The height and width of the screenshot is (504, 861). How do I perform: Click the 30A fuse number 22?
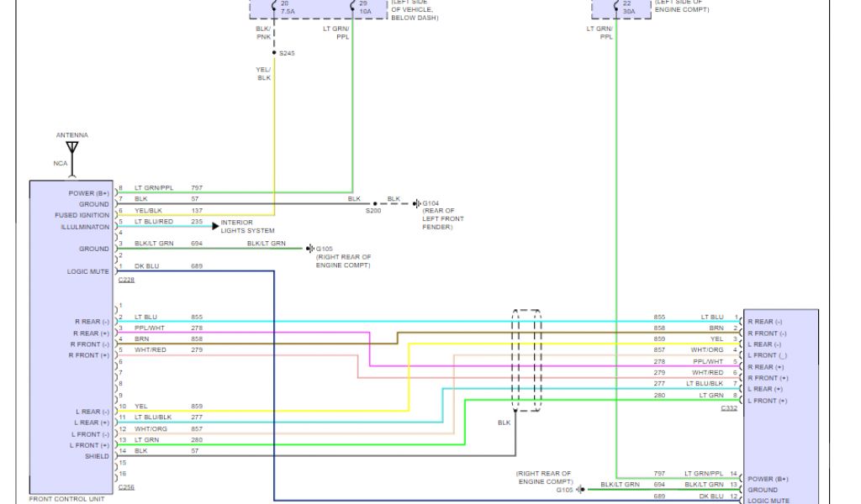(x=626, y=8)
